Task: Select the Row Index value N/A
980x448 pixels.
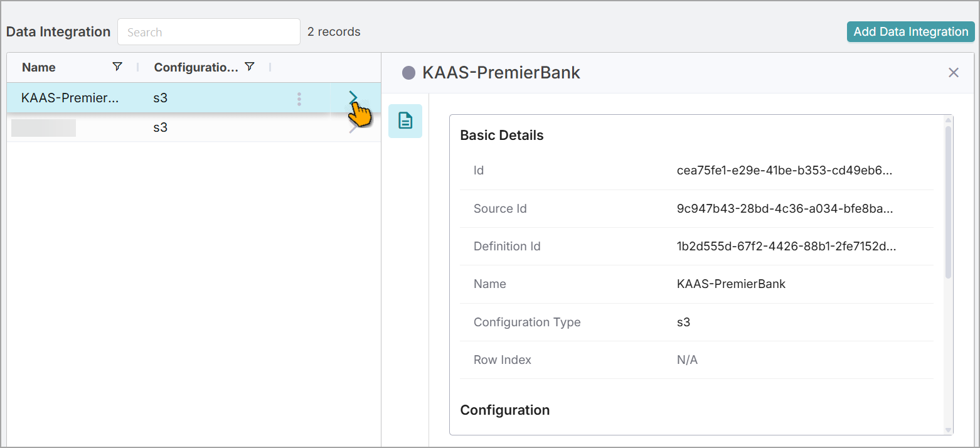Action: tap(687, 360)
